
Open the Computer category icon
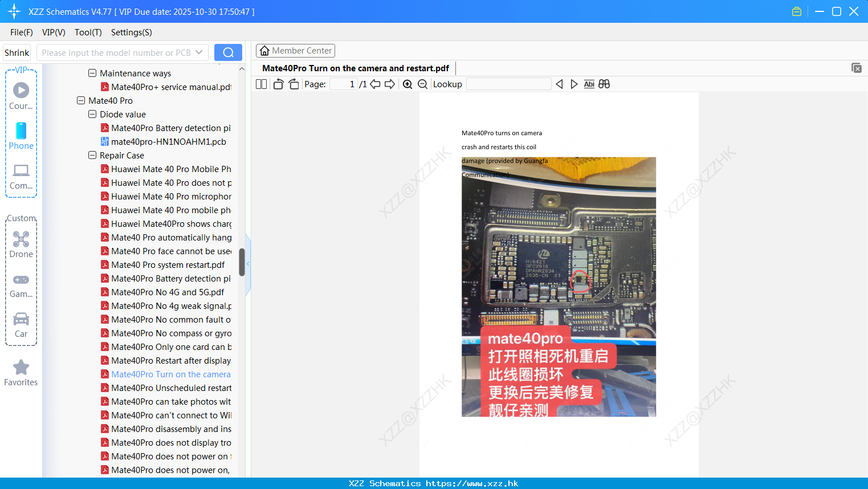[x=21, y=176]
